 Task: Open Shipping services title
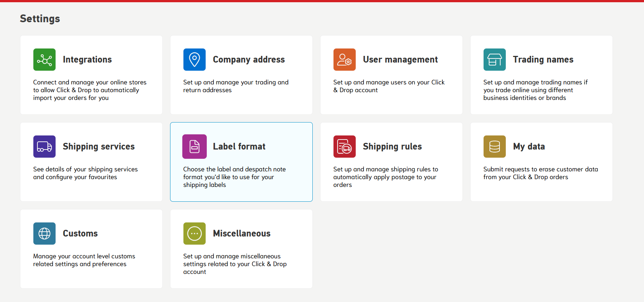(x=99, y=147)
